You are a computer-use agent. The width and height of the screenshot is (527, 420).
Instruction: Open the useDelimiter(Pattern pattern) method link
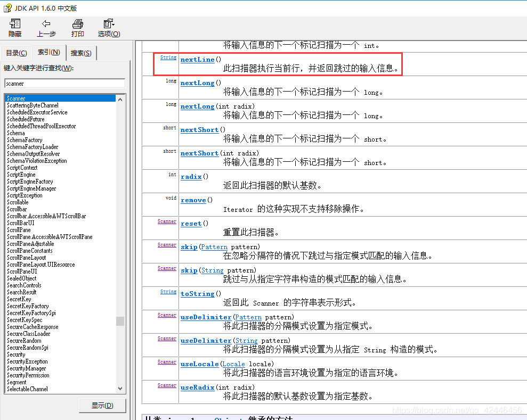click(x=206, y=317)
